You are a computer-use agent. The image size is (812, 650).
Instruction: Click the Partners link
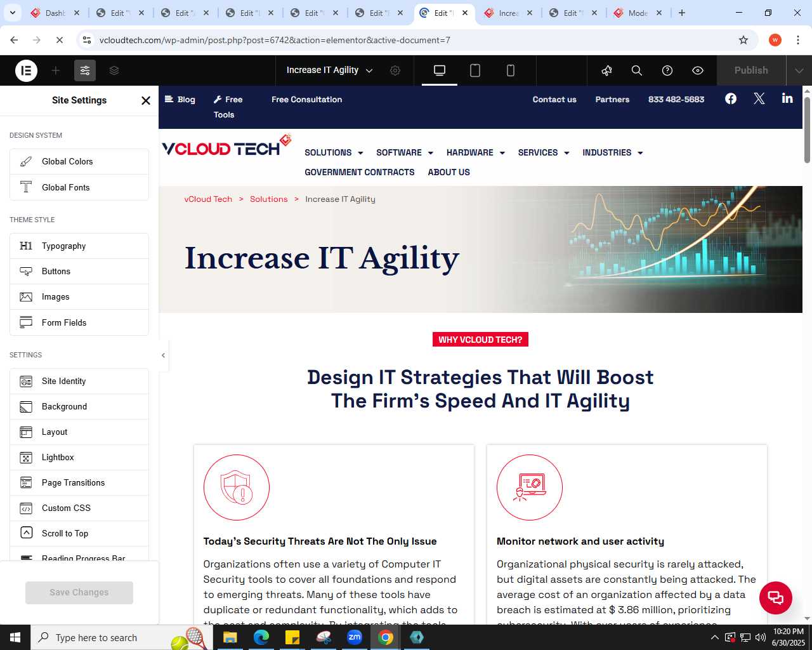pos(612,99)
